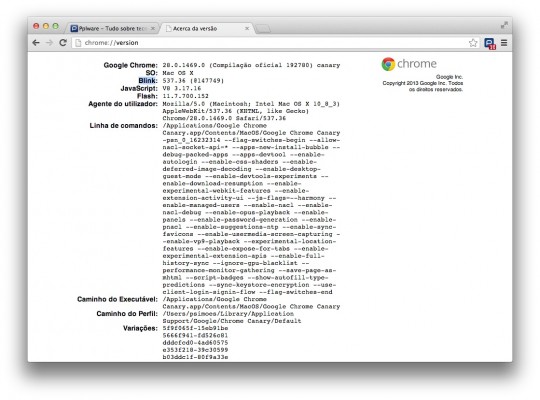The width and height of the screenshot is (540, 400).
Task: Click the Flash label
Action: pyautogui.click(x=147, y=96)
